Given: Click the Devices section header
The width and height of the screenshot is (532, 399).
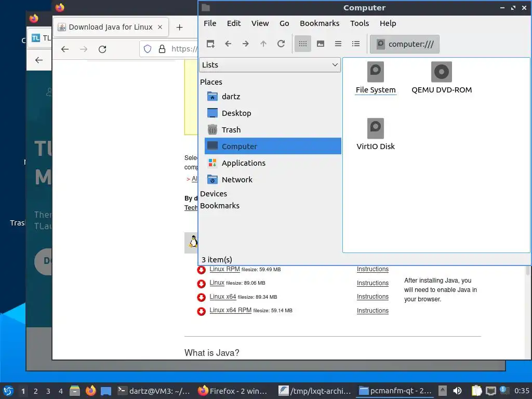Looking at the screenshot, I should [x=214, y=194].
